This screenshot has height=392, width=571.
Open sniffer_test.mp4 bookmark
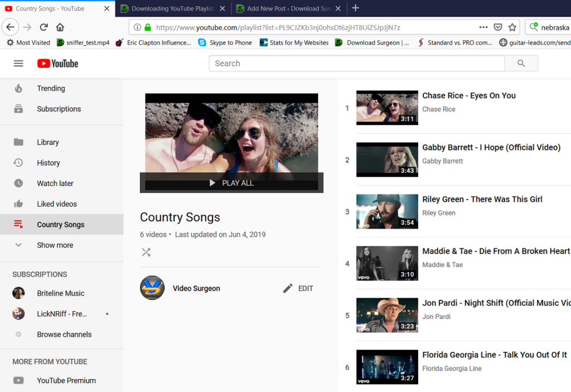(83, 42)
